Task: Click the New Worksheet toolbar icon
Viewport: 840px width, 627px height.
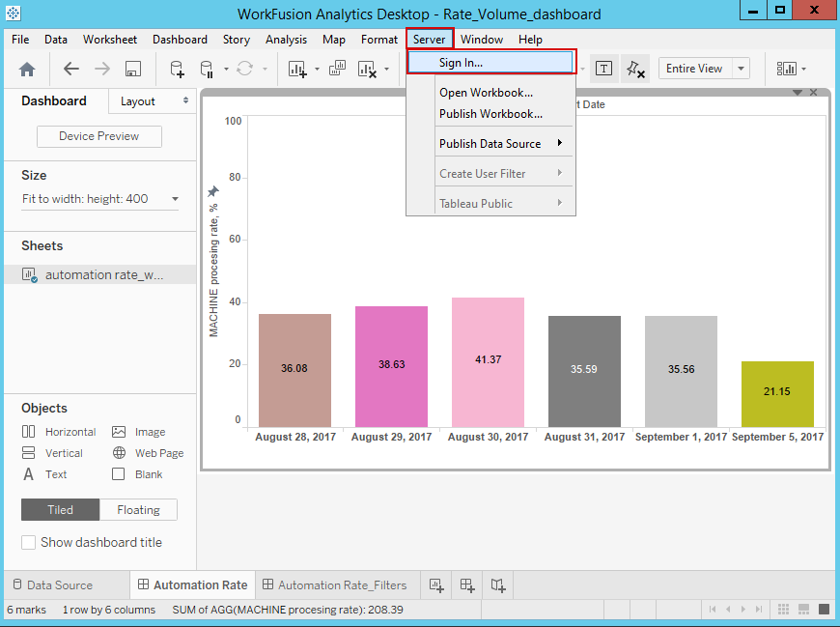Action: 297,69
